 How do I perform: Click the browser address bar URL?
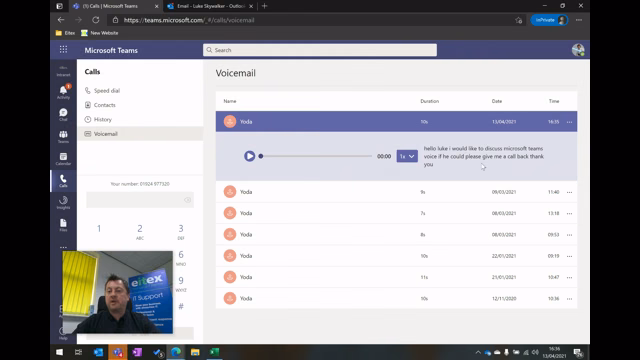pyautogui.click(x=189, y=20)
